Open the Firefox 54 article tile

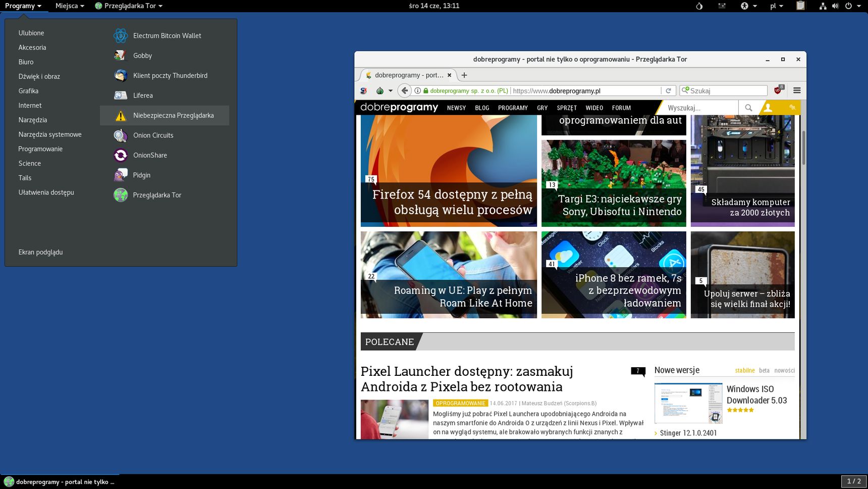click(x=449, y=171)
